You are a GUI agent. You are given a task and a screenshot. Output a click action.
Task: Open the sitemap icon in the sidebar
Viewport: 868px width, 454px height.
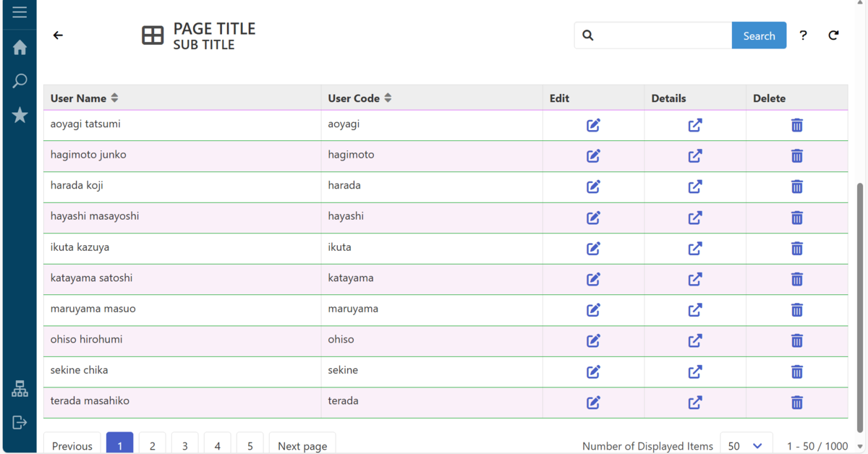(20, 389)
